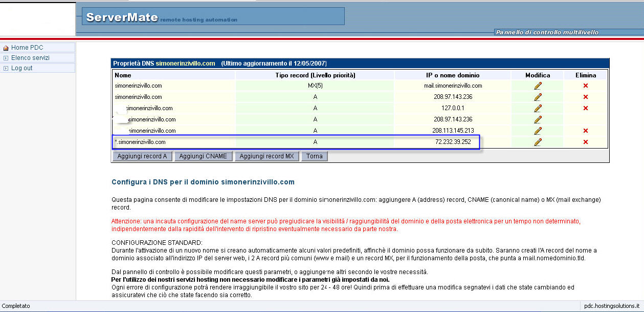Select the 72.232.39.252 IP cell

pos(453,142)
